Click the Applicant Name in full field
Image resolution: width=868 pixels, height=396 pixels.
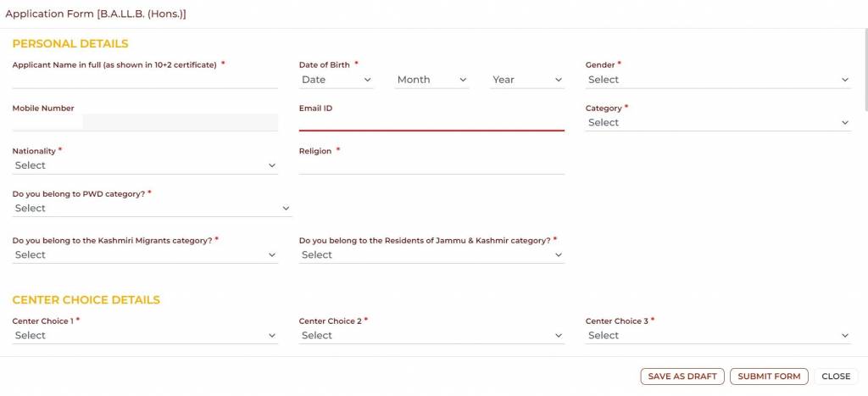tap(145, 80)
